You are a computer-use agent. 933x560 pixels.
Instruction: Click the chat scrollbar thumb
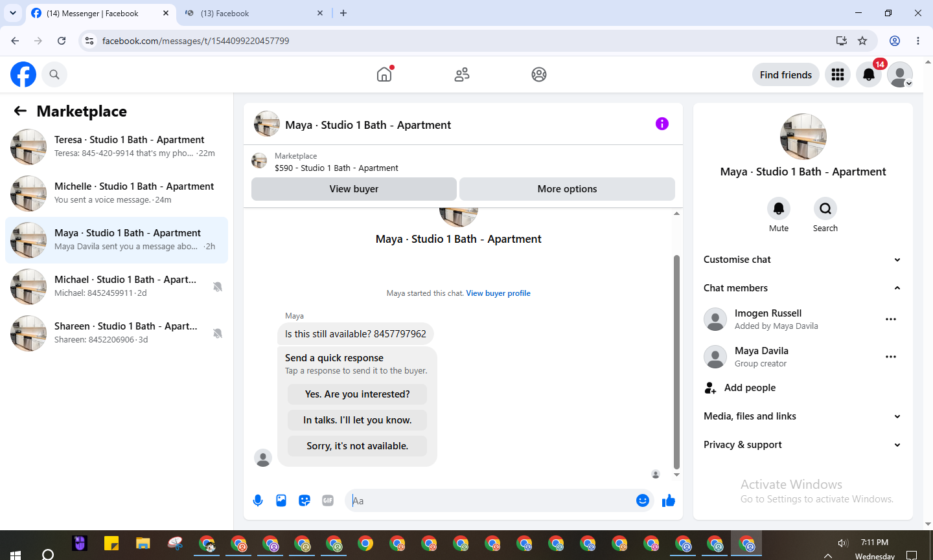tap(676, 362)
